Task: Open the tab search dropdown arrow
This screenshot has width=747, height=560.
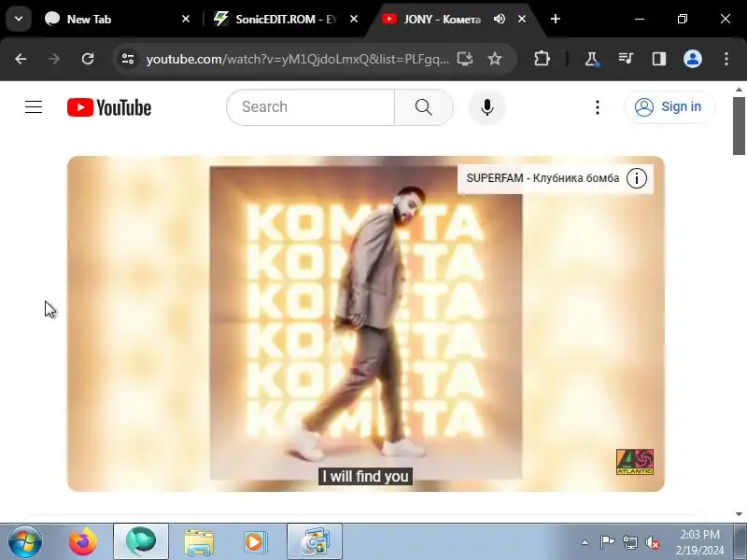Action: (x=19, y=19)
